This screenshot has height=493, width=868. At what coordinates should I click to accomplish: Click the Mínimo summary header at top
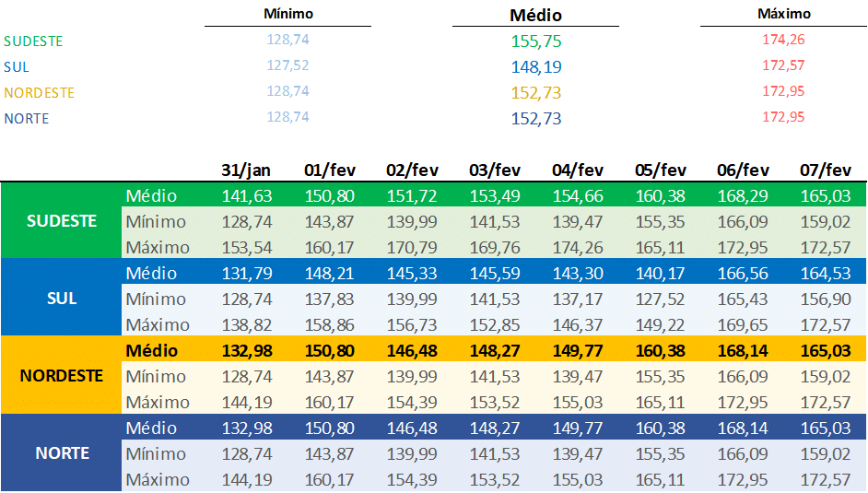pyautogui.click(x=288, y=14)
